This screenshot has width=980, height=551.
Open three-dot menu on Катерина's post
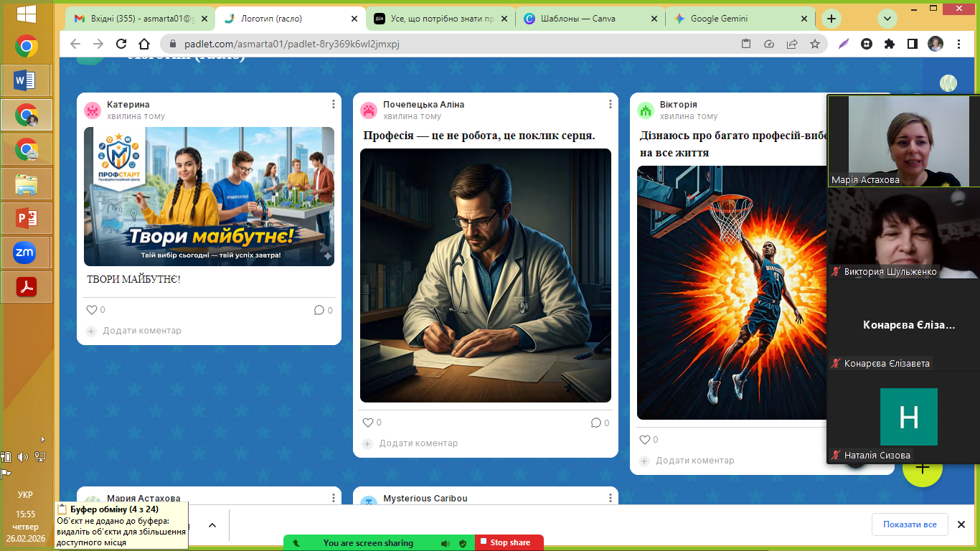tap(334, 105)
